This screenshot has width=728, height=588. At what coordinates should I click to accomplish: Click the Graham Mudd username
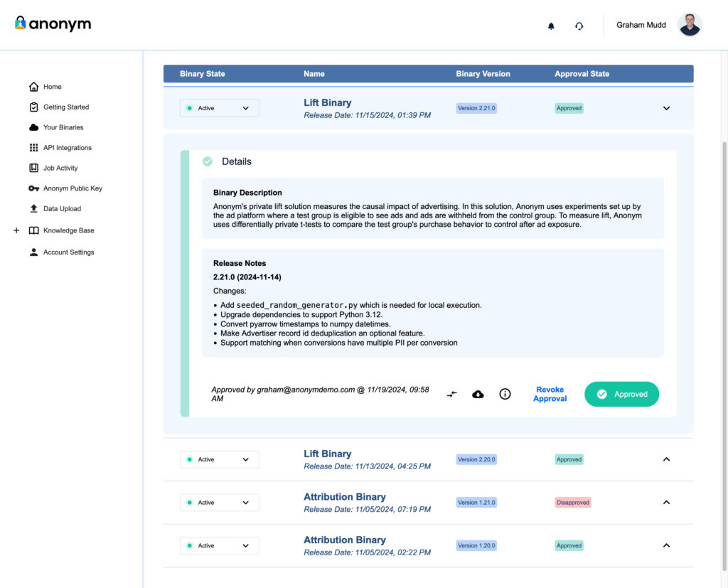(641, 25)
